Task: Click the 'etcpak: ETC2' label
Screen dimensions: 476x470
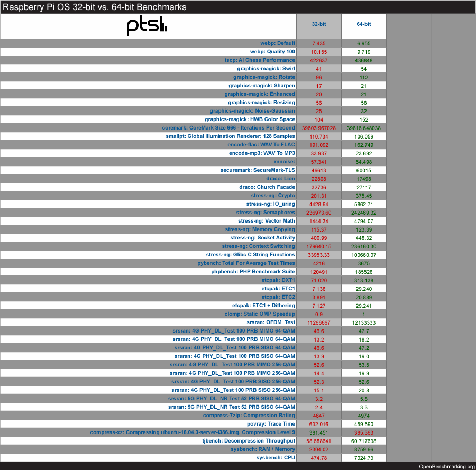Action: click(278, 297)
